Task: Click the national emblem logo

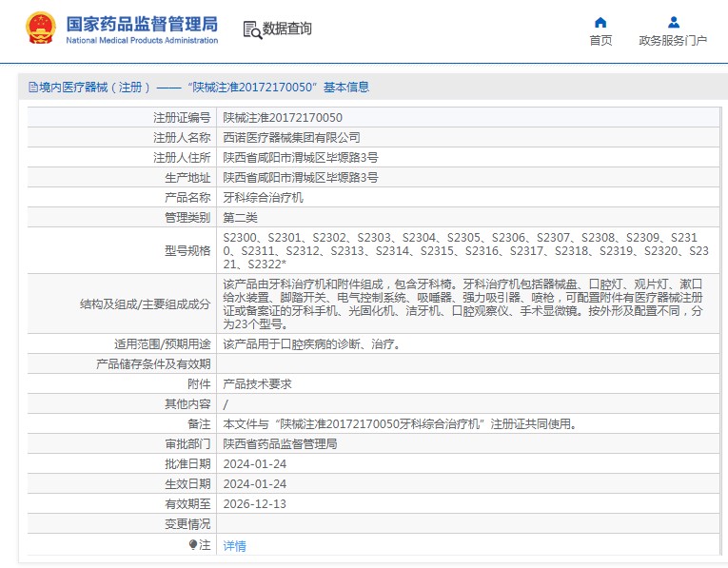Action: [x=41, y=28]
